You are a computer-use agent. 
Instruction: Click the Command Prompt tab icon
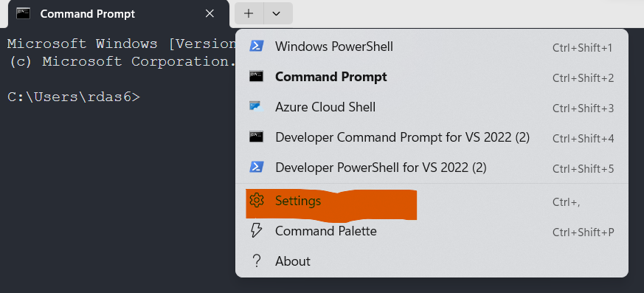[23, 13]
